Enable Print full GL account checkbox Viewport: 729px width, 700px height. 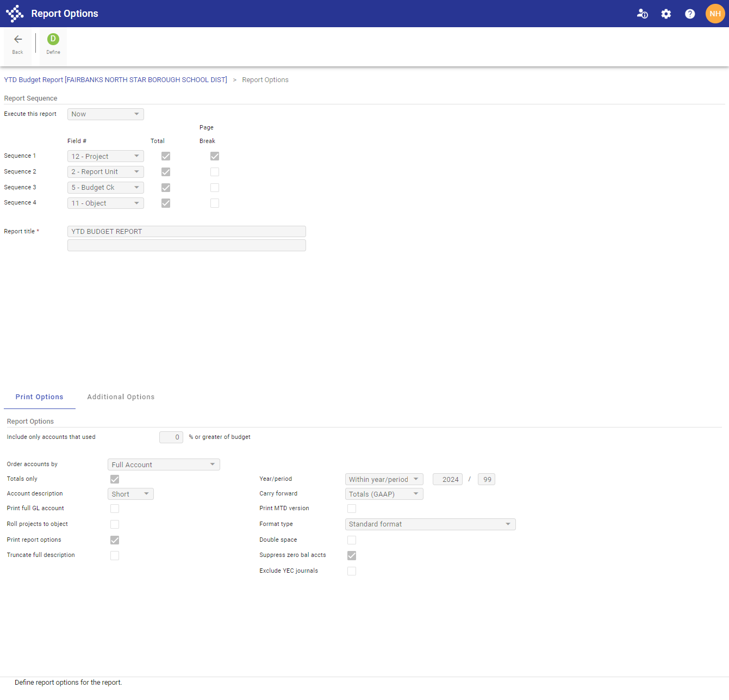click(x=115, y=509)
